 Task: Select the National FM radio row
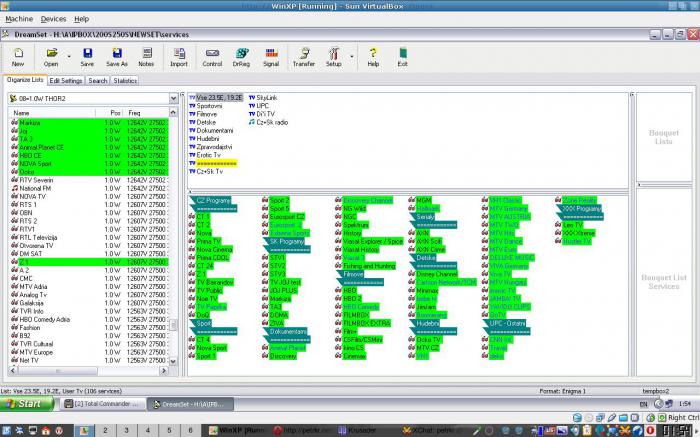tap(89, 188)
